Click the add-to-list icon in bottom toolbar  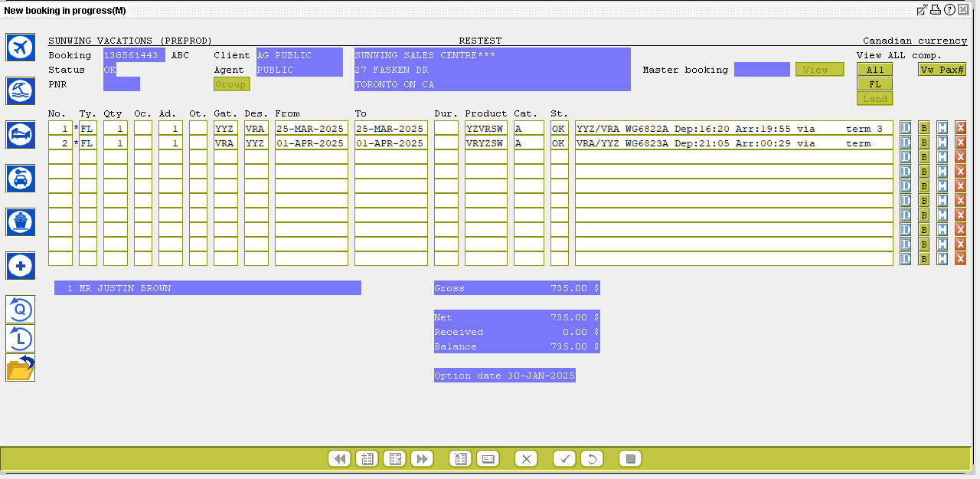click(367, 459)
